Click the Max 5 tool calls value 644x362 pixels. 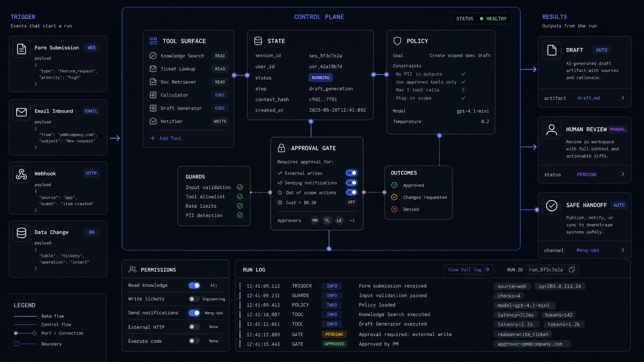click(463, 90)
